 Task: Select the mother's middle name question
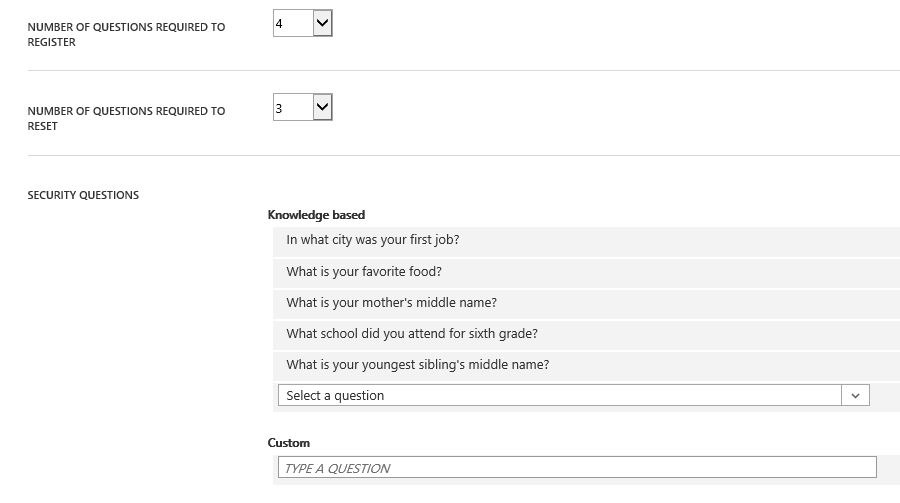391,303
